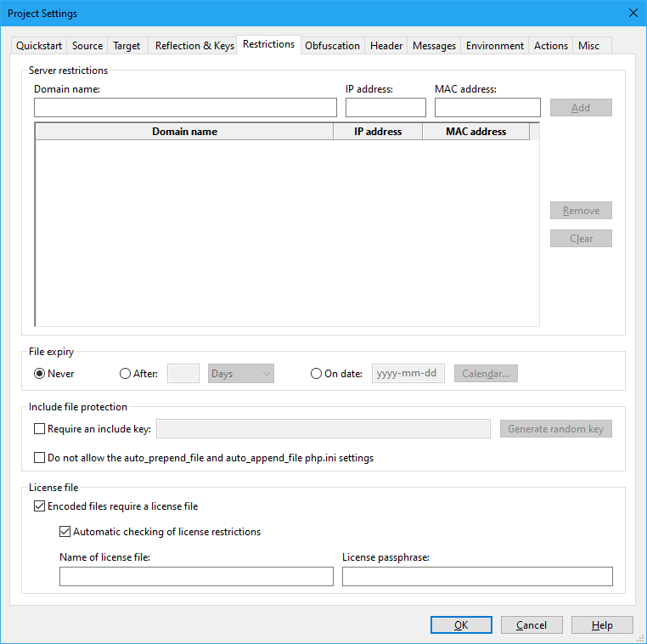Enable Require an include key checkbox
The image size is (647, 644).
tap(39, 429)
